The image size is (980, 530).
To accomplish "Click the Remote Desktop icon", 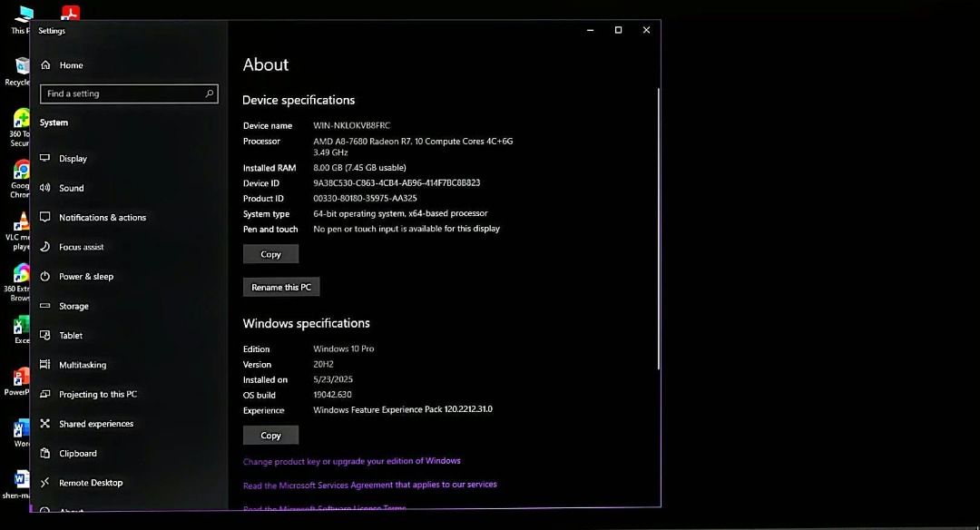I will click(45, 483).
